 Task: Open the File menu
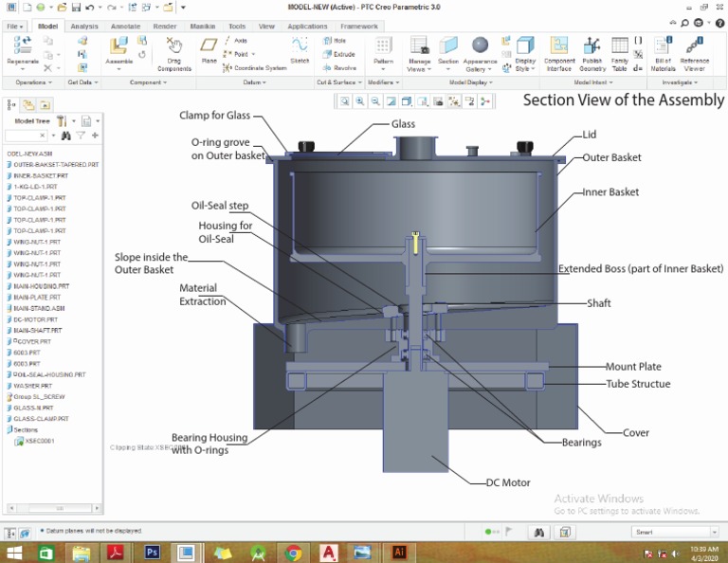(x=14, y=27)
